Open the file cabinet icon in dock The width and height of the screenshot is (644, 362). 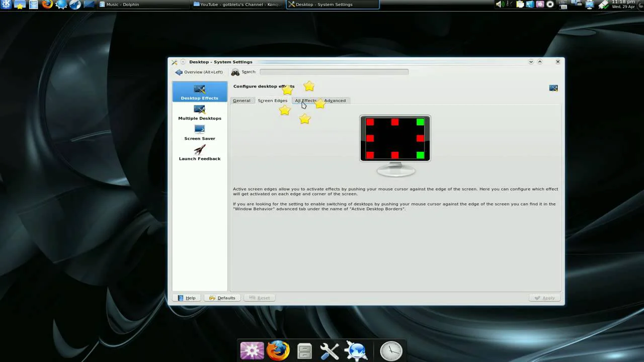pyautogui.click(x=304, y=350)
